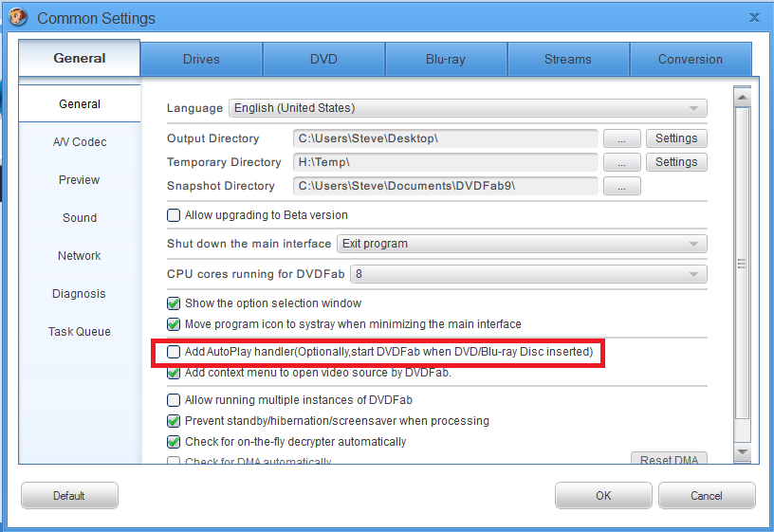Open the Network settings section
The image size is (774, 532).
click(x=80, y=256)
